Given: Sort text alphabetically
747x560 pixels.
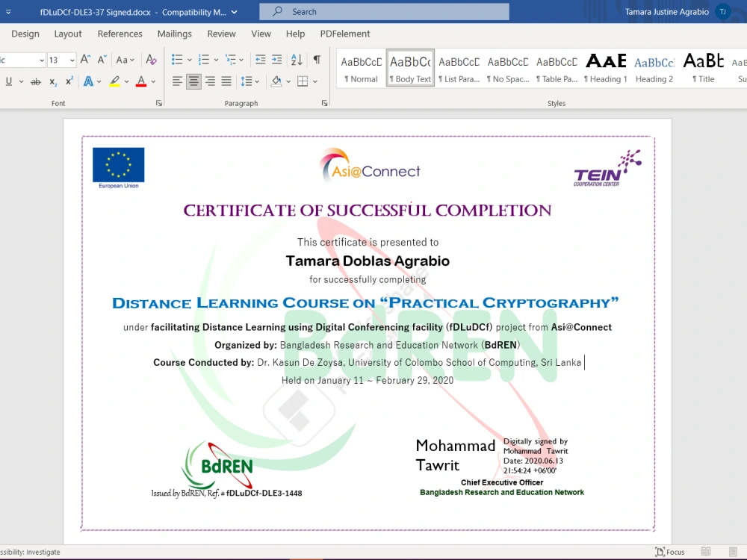Looking at the screenshot, I should click(297, 60).
